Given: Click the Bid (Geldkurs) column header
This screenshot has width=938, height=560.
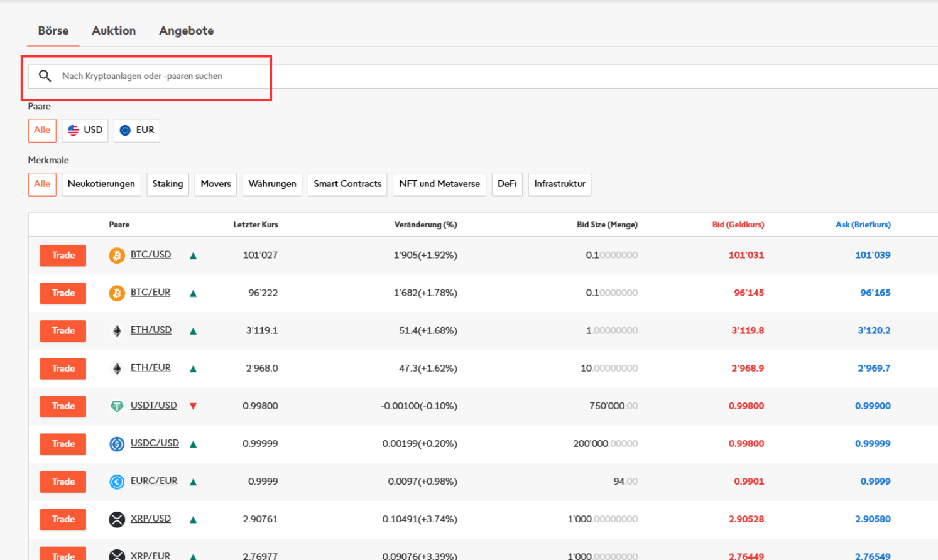Looking at the screenshot, I should pyautogui.click(x=738, y=225).
